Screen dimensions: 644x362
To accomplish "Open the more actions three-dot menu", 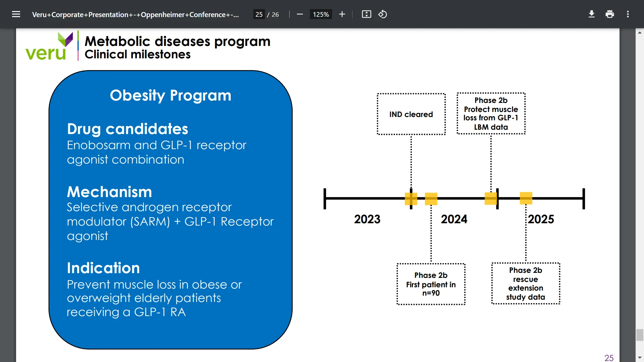I will [x=628, y=14].
